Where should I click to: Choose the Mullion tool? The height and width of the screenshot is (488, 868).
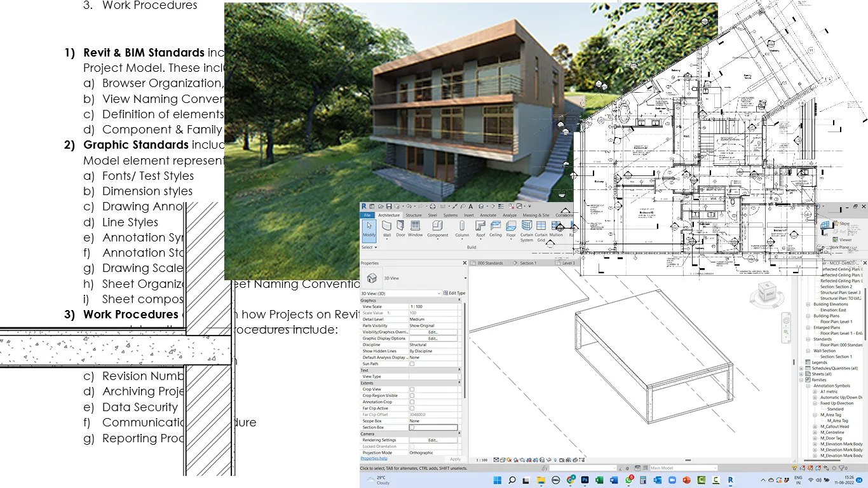click(x=556, y=227)
